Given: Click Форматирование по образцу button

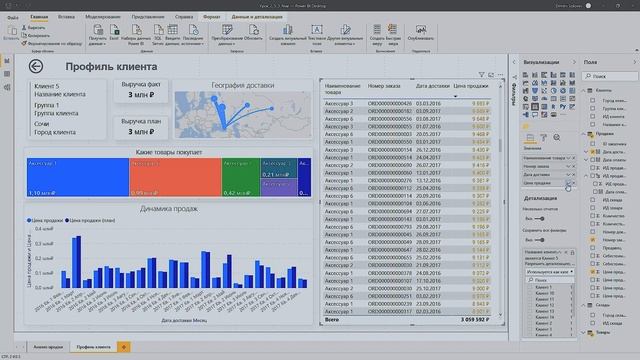Looking at the screenshot, I should (x=52, y=43).
